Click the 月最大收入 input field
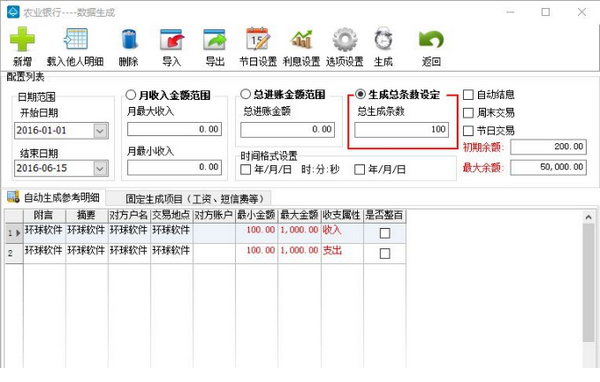This screenshot has height=382, width=600. click(x=174, y=129)
